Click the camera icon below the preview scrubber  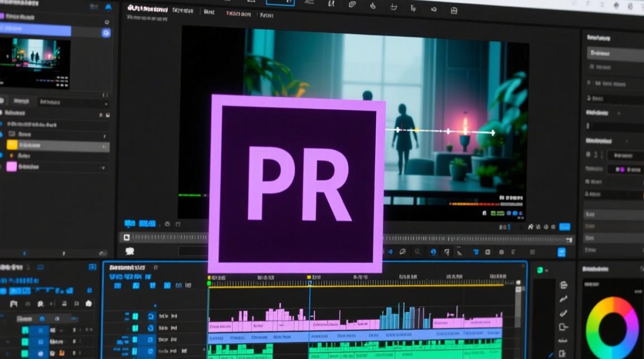[129, 251]
